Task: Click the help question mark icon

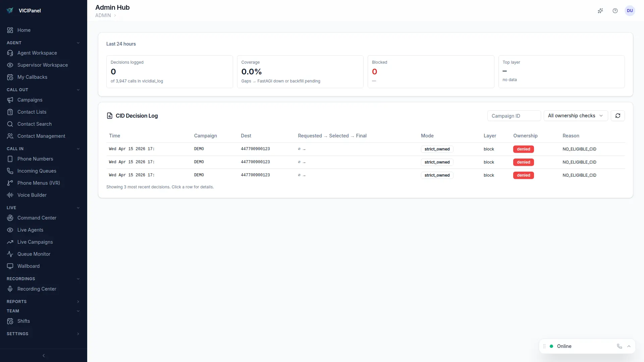Action: (x=615, y=11)
